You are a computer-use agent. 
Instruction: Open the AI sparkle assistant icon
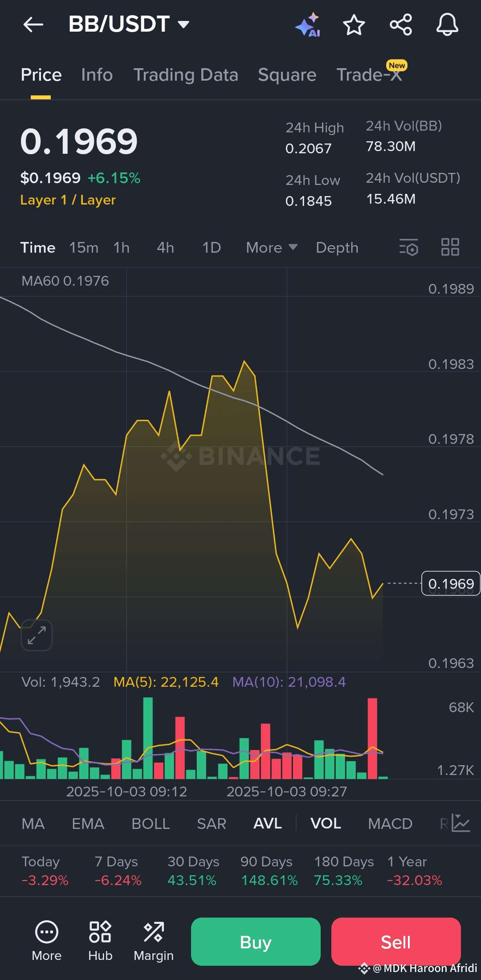click(308, 25)
